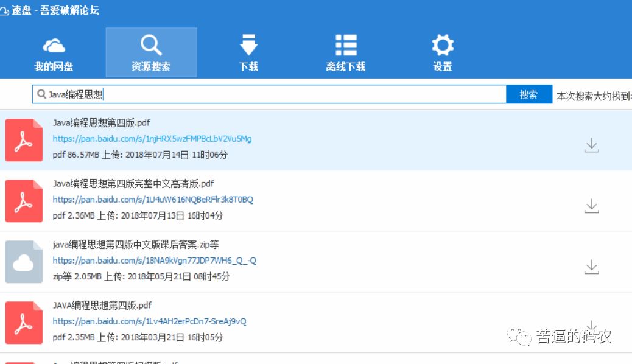Select the title Java编程思想第四版完整中文高清版.pdf
Screen dimensions: 632x364
pyautogui.click(x=133, y=183)
